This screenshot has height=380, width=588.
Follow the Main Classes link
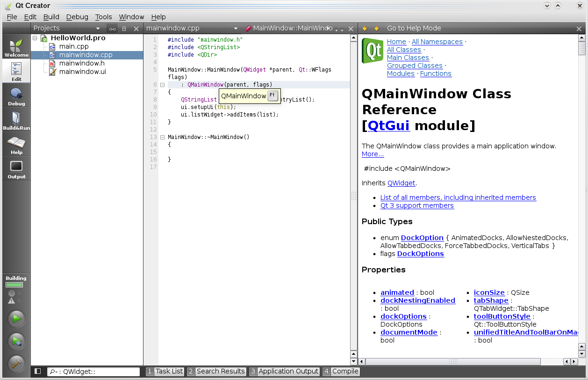[408, 58]
